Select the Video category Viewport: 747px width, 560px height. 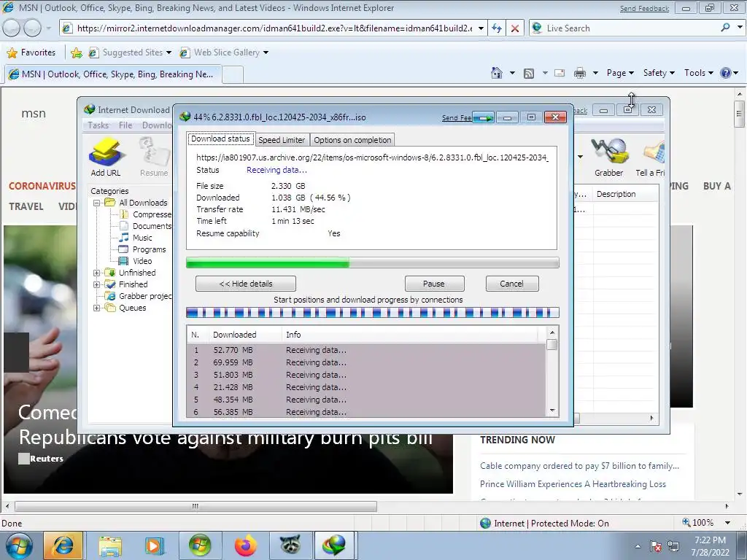coord(136,261)
